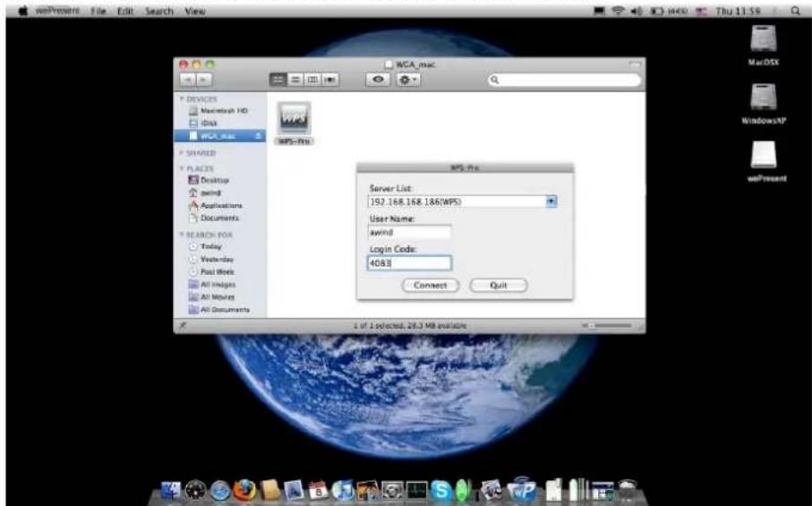
Task: Open iCal calendar from the dock
Action: coord(318,489)
